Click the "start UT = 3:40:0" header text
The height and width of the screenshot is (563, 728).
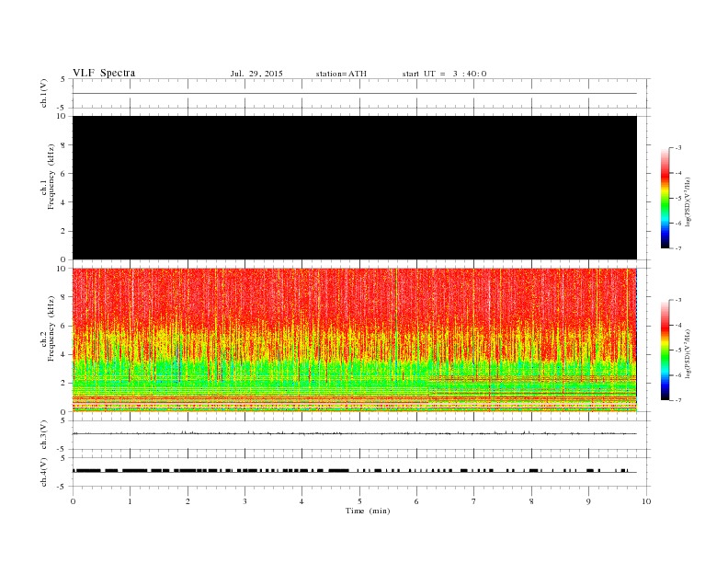pyautogui.click(x=444, y=74)
